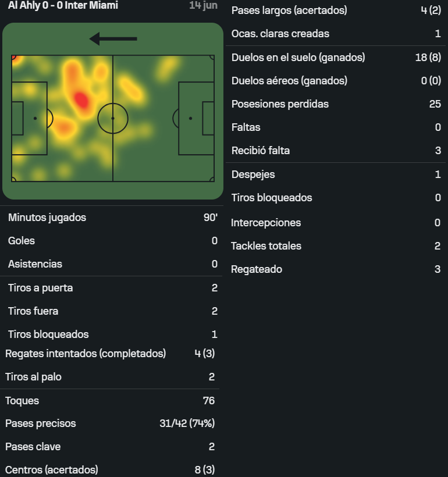Click the Tackles totales row
This screenshot has height=477, width=448.
[x=336, y=246]
